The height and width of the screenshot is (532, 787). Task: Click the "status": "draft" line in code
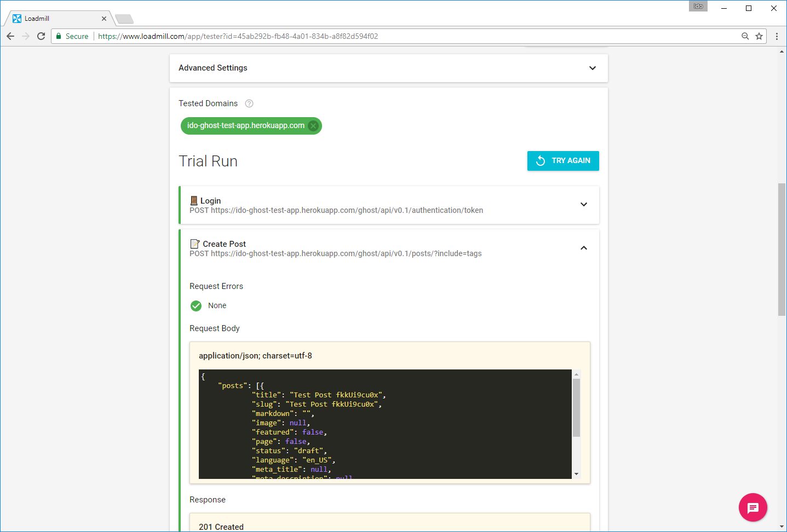tap(289, 451)
